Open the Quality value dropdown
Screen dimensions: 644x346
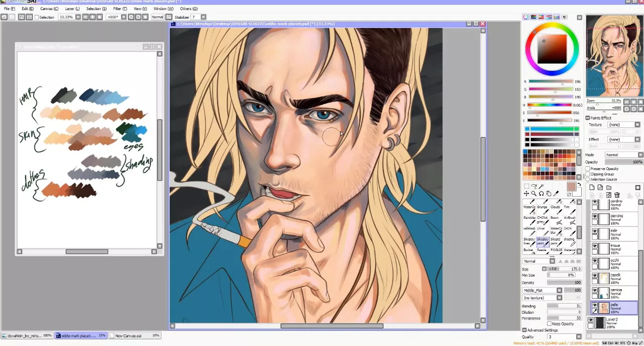pyautogui.click(x=579, y=337)
